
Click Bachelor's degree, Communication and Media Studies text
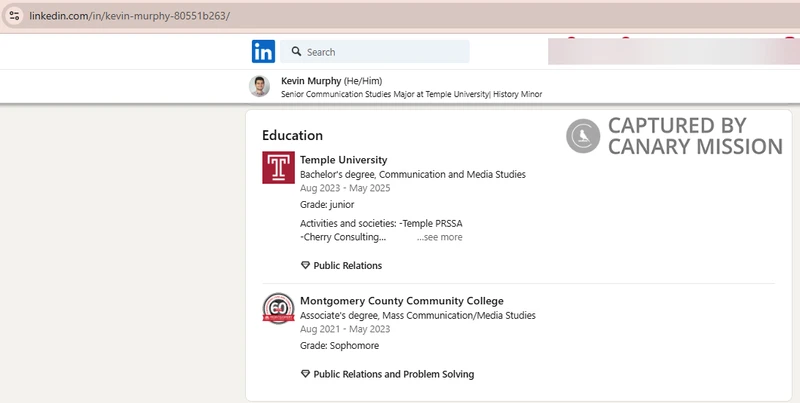(x=413, y=174)
